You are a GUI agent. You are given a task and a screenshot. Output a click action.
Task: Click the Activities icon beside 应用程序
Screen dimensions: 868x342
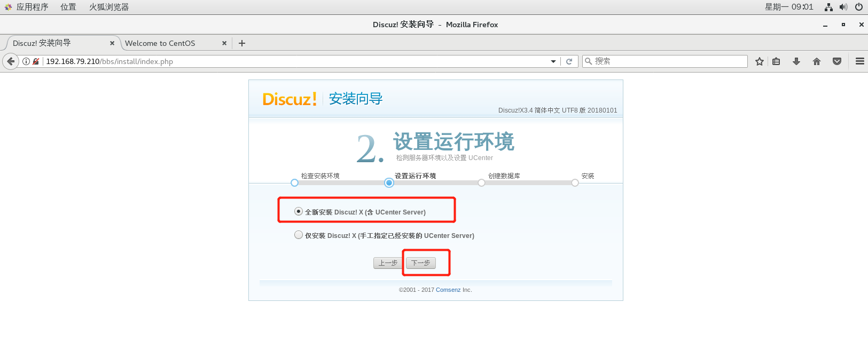point(8,7)
